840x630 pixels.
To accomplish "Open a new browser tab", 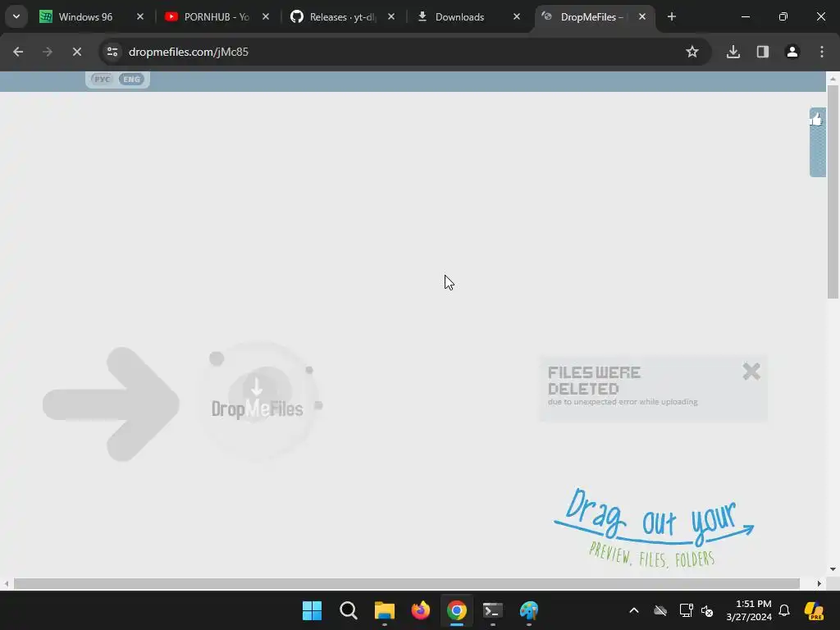I will click(671, 16).
